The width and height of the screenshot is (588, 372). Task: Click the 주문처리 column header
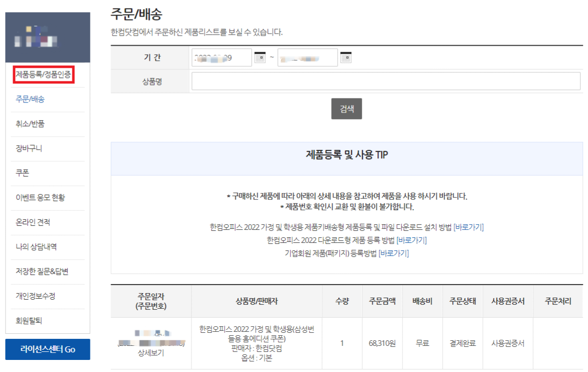pyautogui.click(x=558, y=301)
